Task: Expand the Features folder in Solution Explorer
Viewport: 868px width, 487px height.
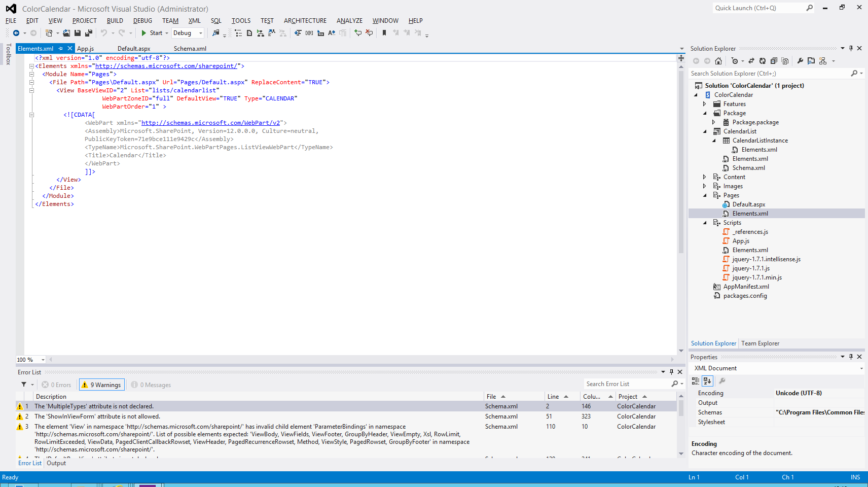Action: tap(704, 104)
